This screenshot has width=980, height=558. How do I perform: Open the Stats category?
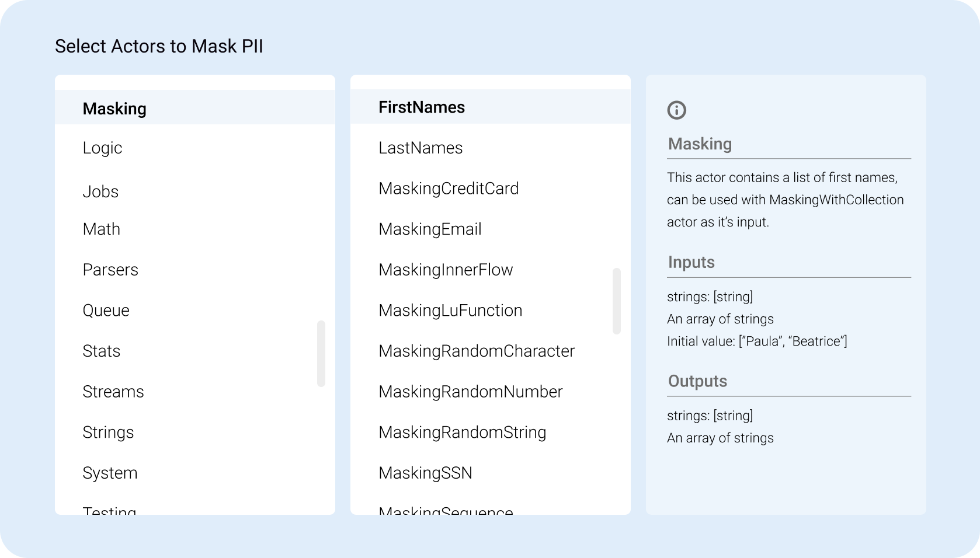tap(102, 351)
